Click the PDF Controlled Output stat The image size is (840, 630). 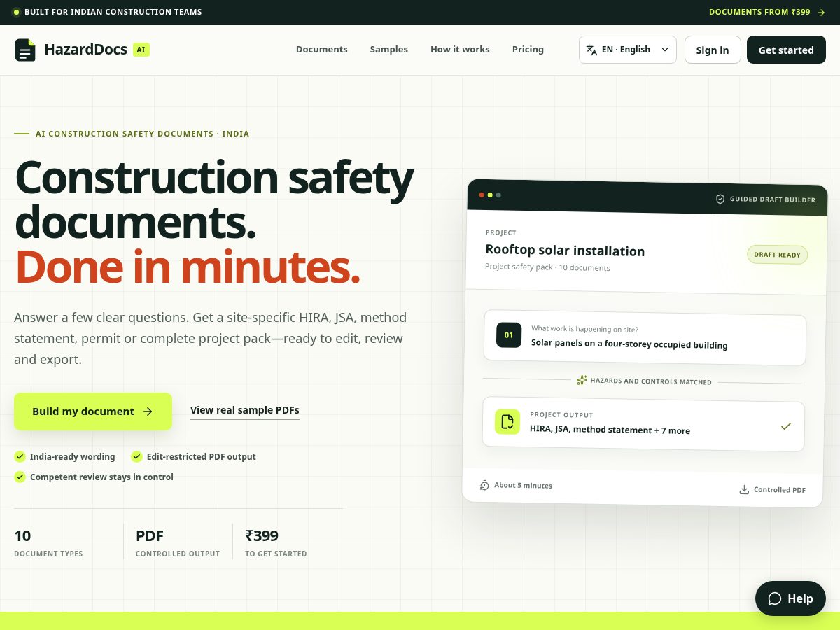coord(178,543)
